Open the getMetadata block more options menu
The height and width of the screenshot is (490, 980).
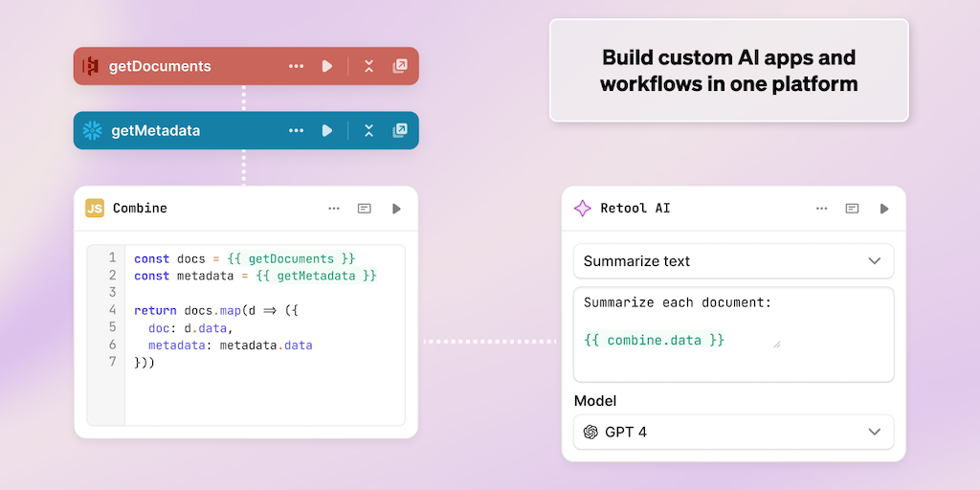coord(297,130)
